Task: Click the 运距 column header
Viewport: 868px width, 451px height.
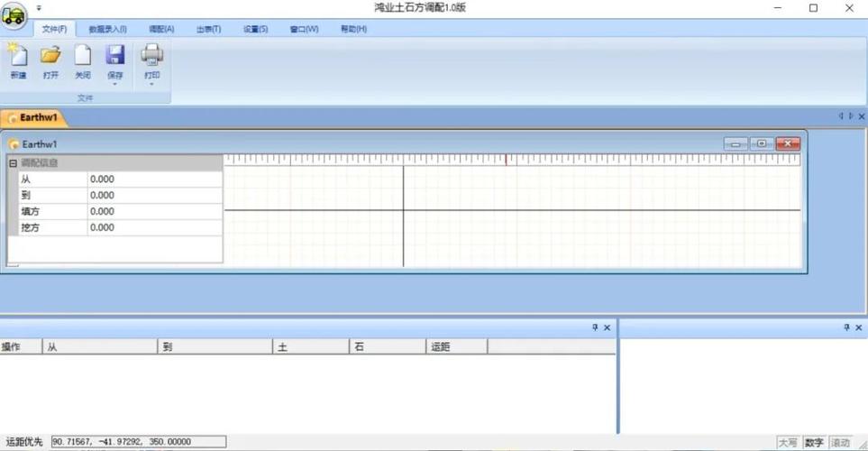Action: point(457,347)
